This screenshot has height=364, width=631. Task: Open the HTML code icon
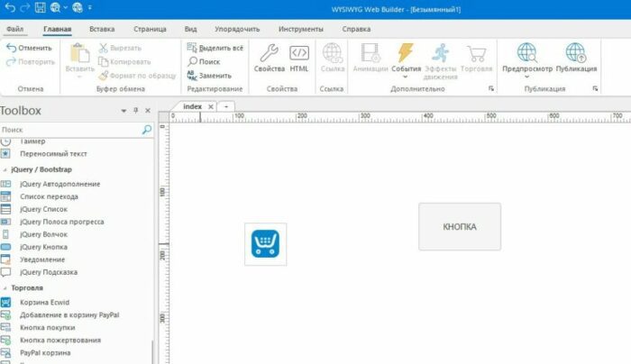[x=299, y=53]
